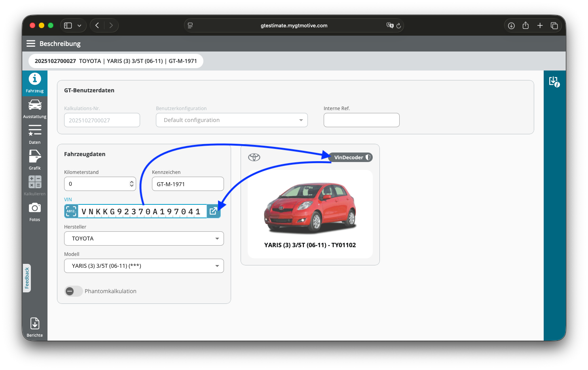
Task: Go forward in Safari
Action: 111,25
